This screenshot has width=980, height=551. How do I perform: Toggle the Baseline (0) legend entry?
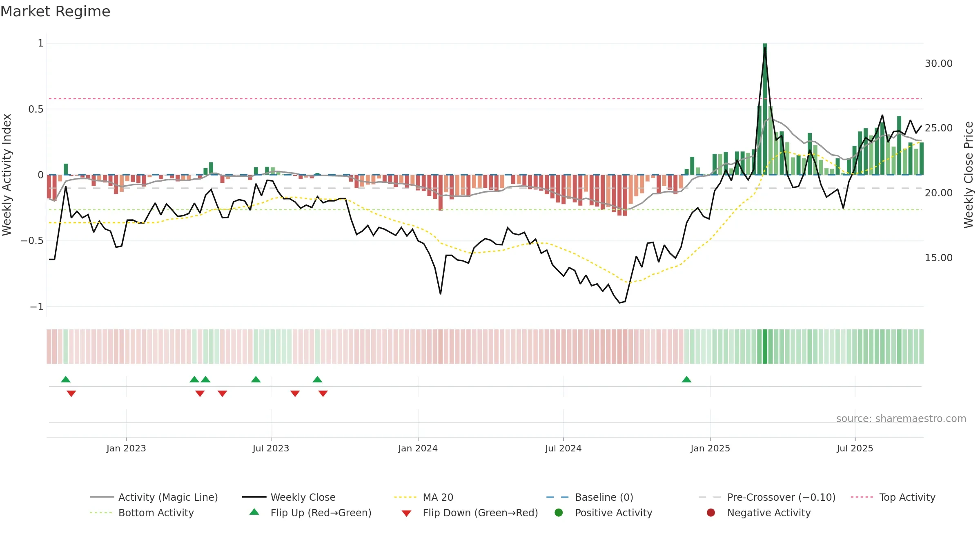(x=590, y=497)
